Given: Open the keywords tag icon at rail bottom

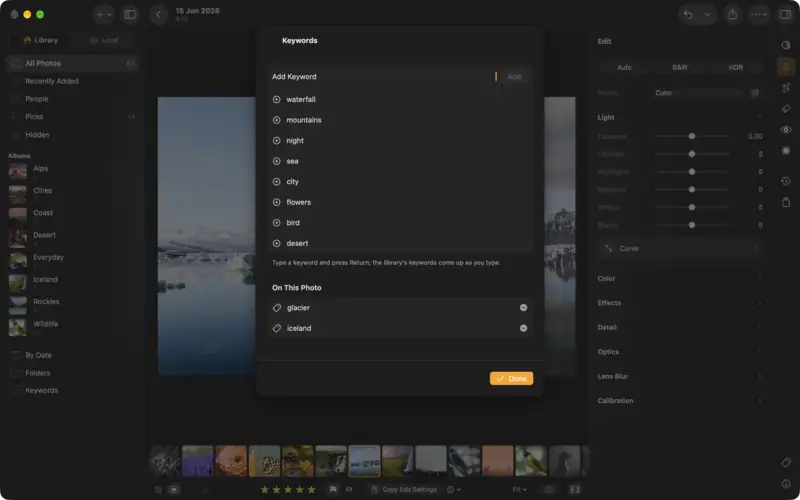Looking at the screenshot, I should tap(786, 463).
